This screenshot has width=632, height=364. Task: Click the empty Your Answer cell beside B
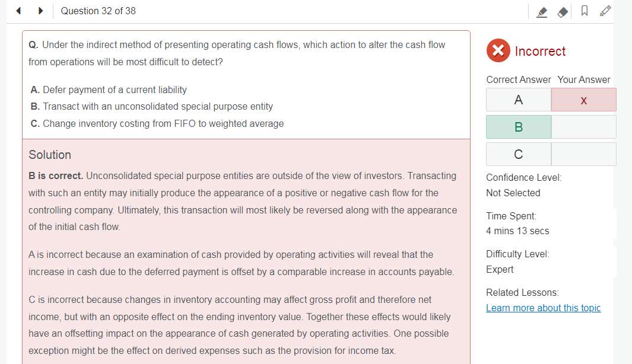click(583, 127)
